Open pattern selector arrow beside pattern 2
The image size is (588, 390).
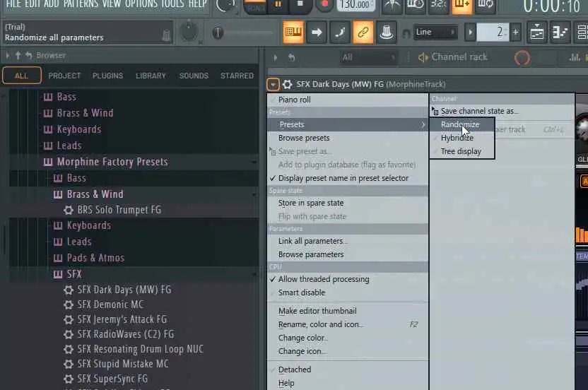coord(470,32)
